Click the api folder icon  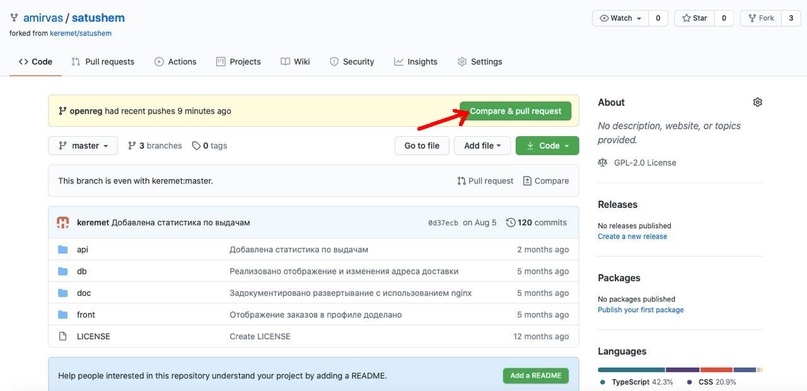coord(63,250)
